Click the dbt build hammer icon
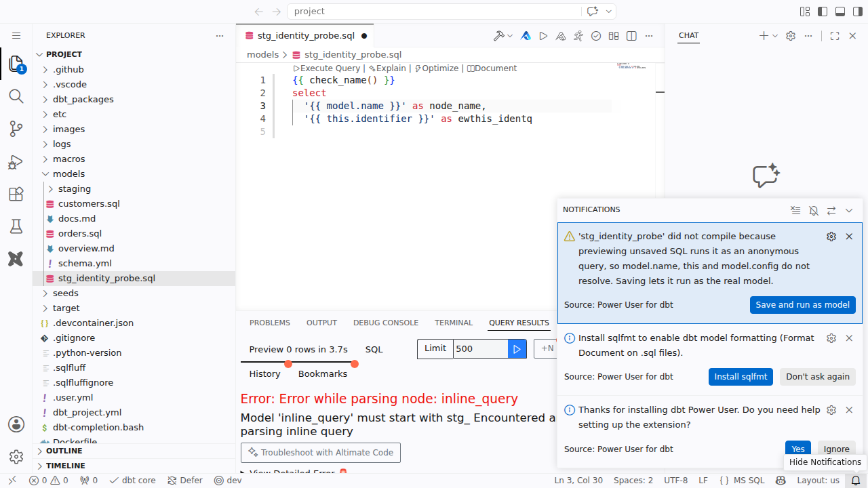868x488 pixels. [498, 36]
